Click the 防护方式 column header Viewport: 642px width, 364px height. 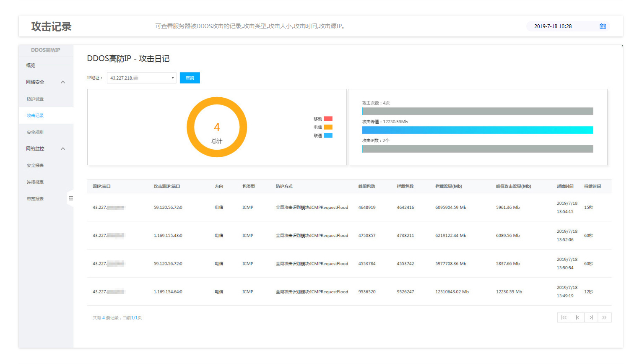(284, 186)
